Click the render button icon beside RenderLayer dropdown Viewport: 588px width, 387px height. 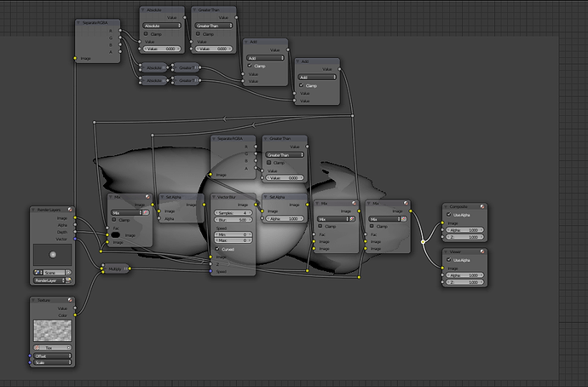pyautogui.click(x=69, y=280)
